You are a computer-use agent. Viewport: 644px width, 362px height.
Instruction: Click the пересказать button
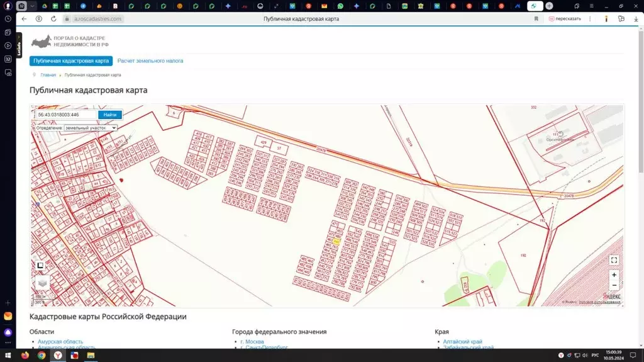pos(565,19)
